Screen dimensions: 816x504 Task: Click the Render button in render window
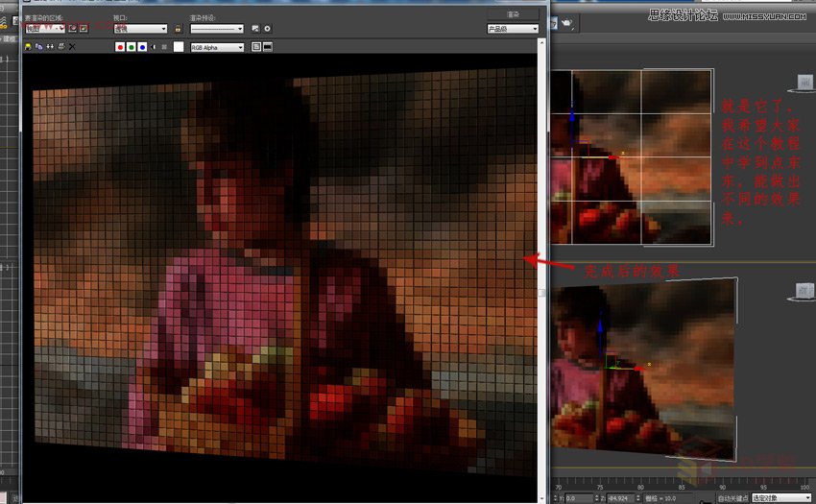[513, 14]
